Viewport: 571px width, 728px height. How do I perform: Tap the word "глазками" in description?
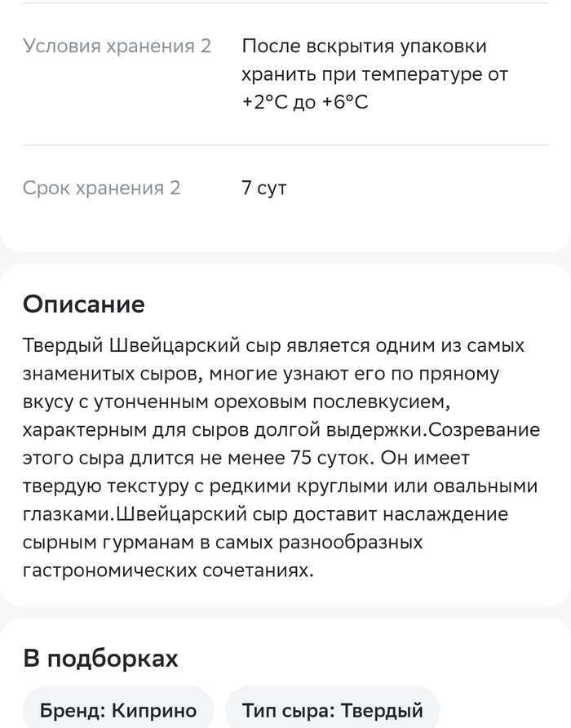[x=67, y=514]
